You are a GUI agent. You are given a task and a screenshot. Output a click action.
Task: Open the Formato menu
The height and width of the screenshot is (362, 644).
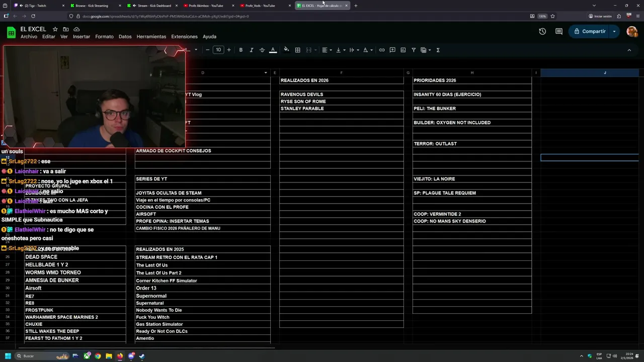tap(104, 37)
